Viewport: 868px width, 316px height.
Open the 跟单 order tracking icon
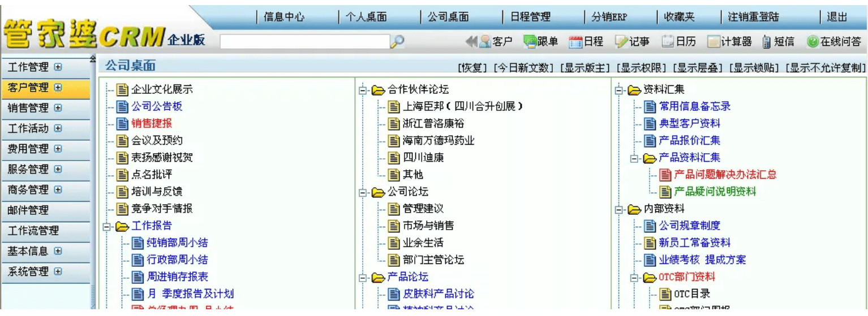point(540,41)
